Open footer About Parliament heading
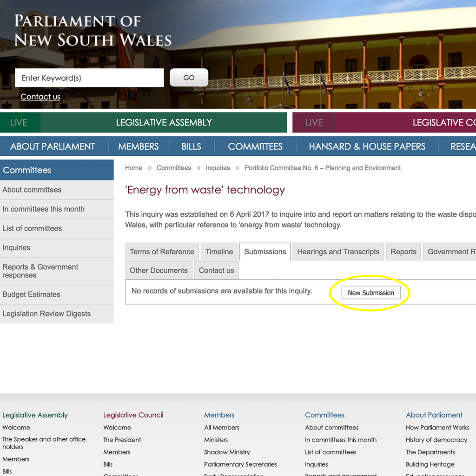 click(434, 415)
